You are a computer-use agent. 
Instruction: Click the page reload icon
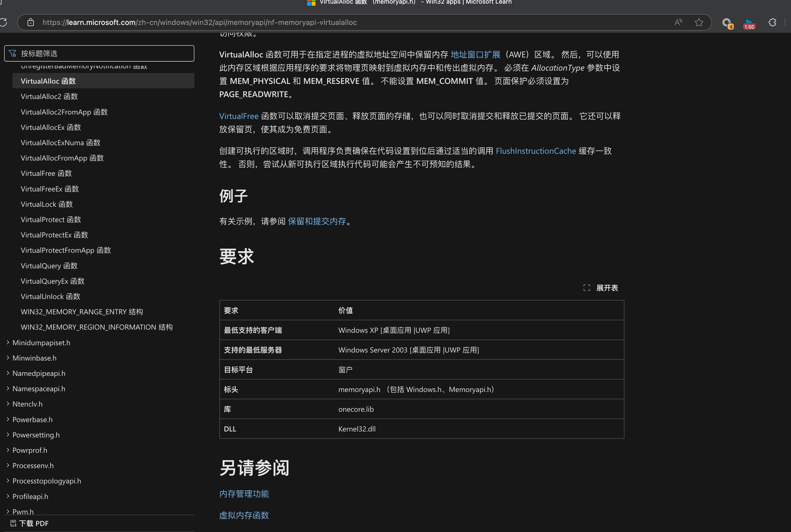(3, 22)
